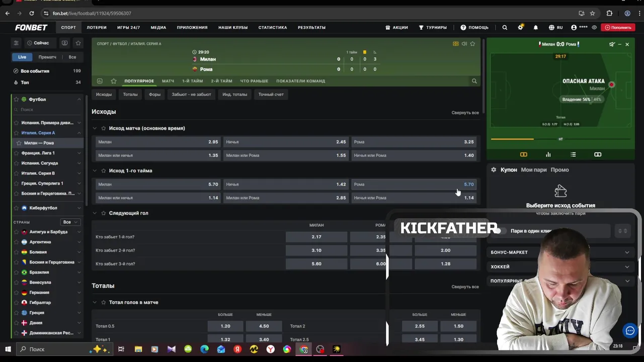Favorite Футбол category star in sidebar
Viewport: 644px width, 362px height.
pyautogui.click(x=16, y=100)
